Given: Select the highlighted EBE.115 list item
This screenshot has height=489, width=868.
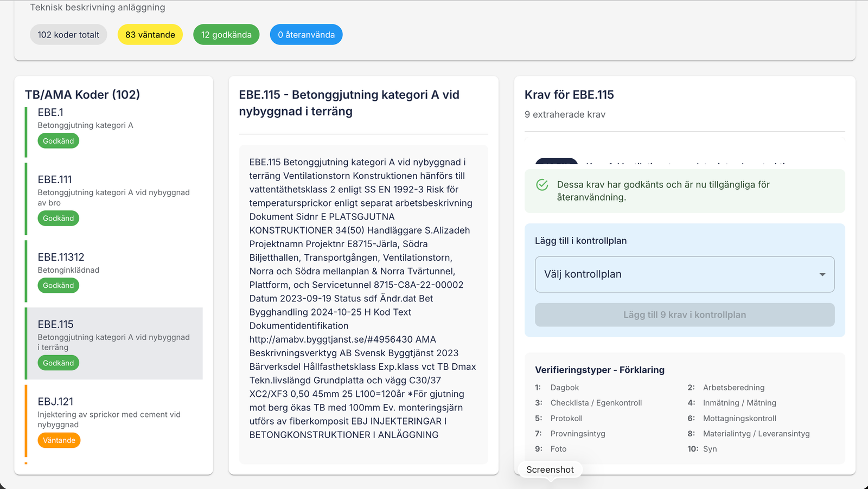Looking at the screenshot, I should pyautogui.click(x=114, y=344).
